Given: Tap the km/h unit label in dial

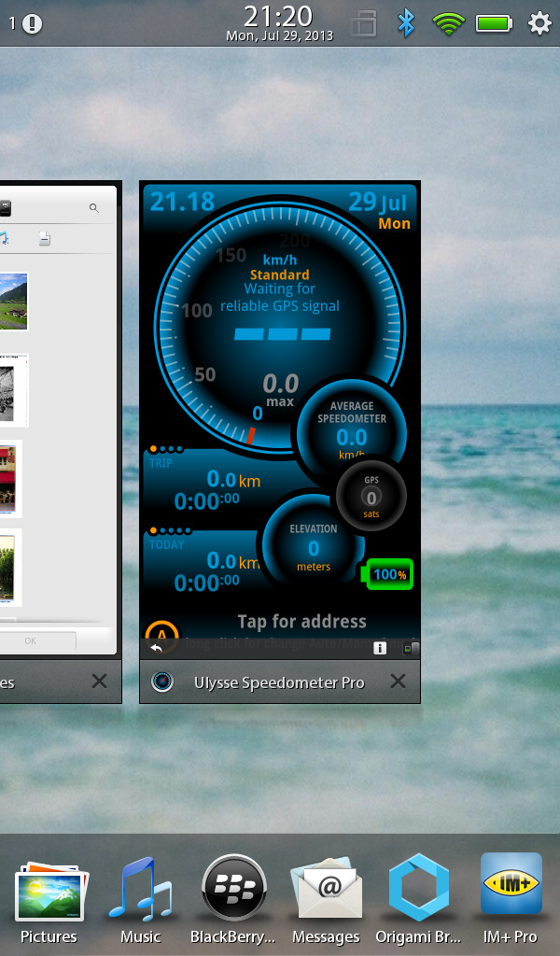Looking at the screenshot, I should coord(280,260).
